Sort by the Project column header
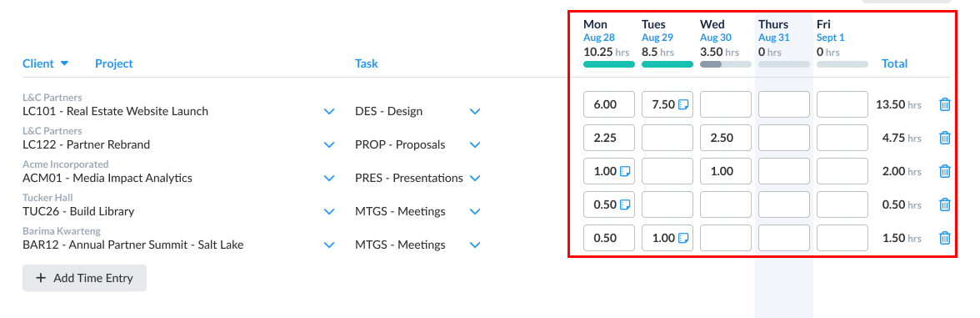 click(x=113, y=63)
